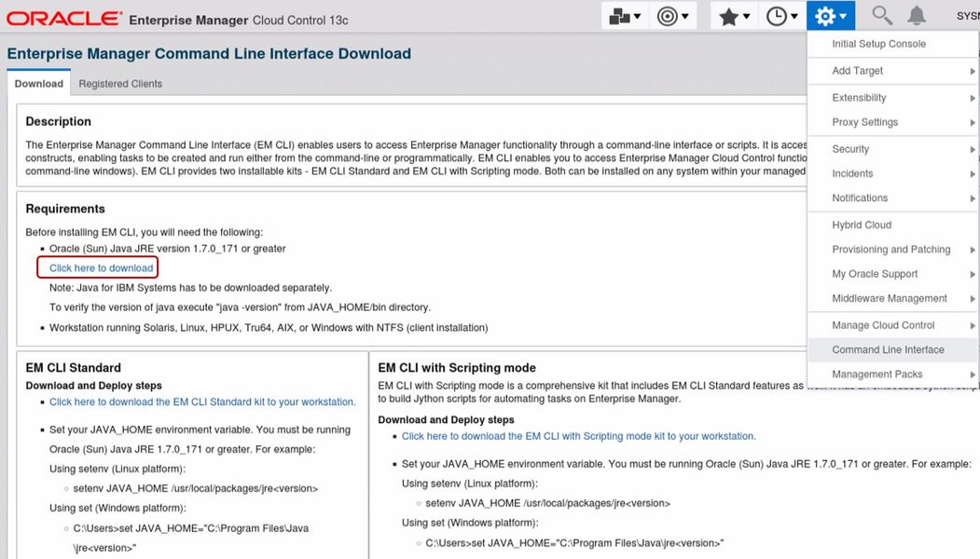Download the EM CLI Standard kit link
This screenshot has height=559, width=980.
point(202,402)
